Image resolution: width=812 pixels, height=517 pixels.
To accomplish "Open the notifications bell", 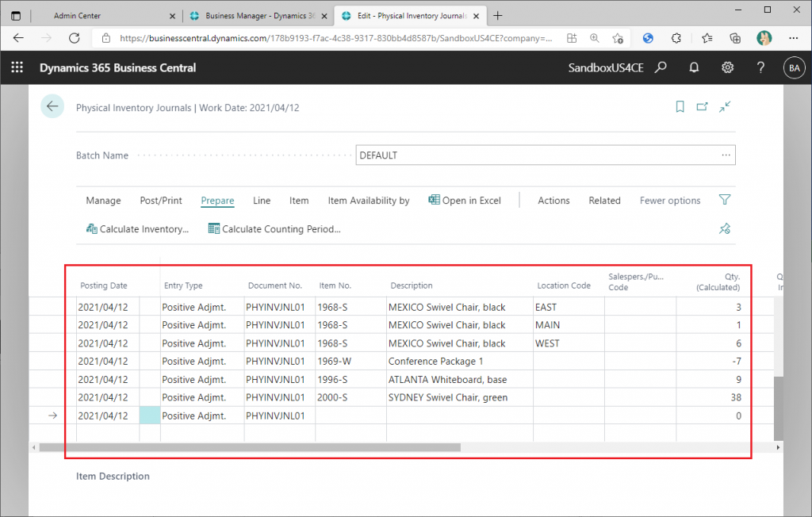I will pos(694,67).
